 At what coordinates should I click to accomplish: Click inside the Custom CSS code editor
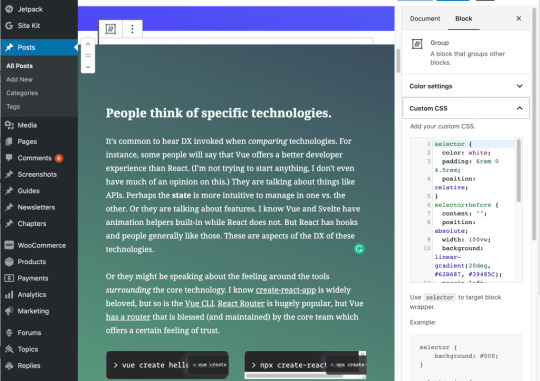pos(466,210)
